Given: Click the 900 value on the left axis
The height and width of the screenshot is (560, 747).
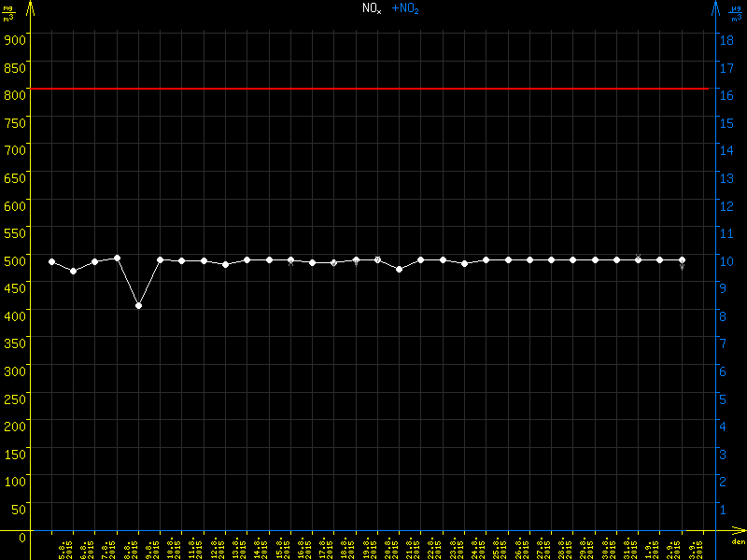Looking at the screenshot, I should 14,39.
